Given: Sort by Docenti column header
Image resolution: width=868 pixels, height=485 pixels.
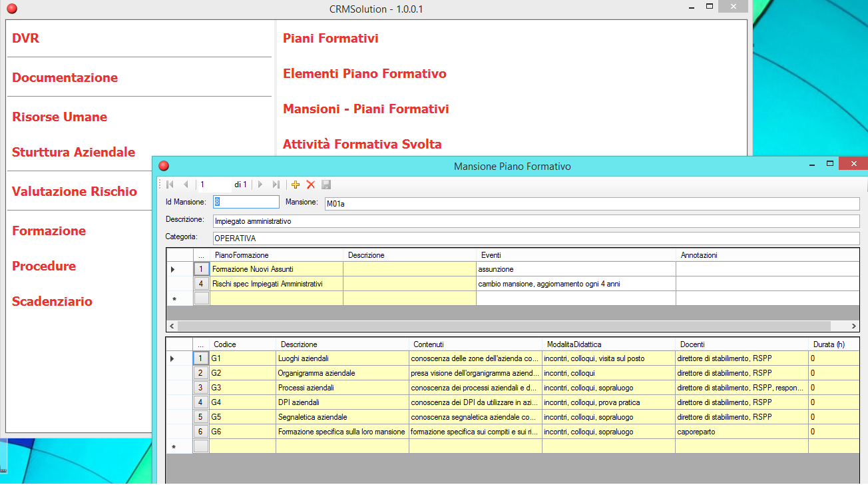Looking at the screenshot, I should [x=742, y=344].
